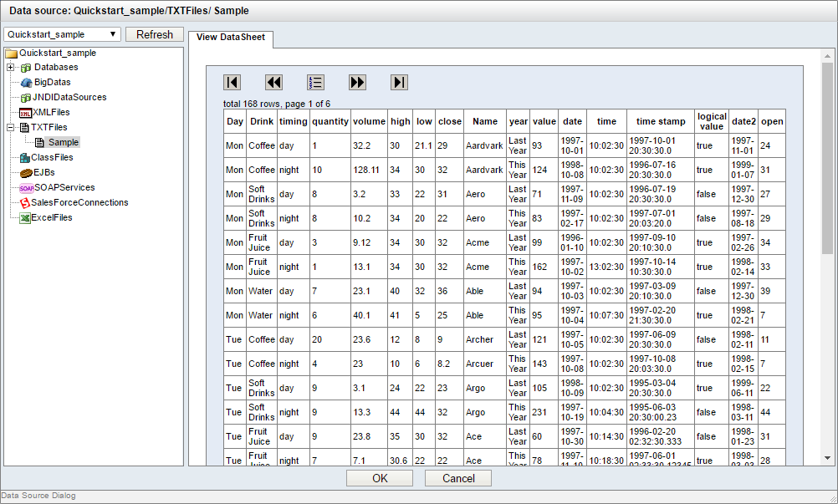Select ExcelFiles in the tree
The height and width of the screenshot is (504, 838).
52,217
